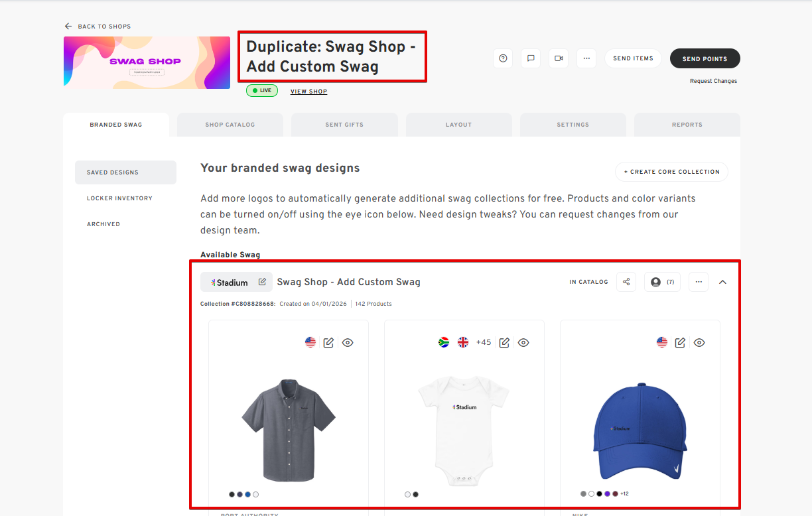
Task: Click the collection user count icon
Action: tap(662, 282)
